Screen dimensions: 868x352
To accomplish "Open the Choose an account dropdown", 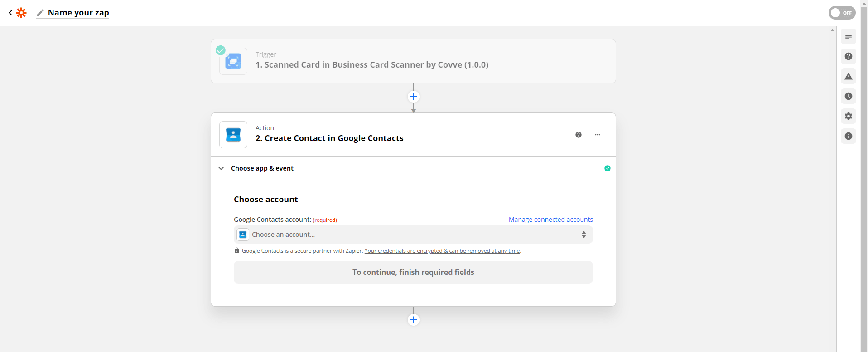I will (413, 235).
